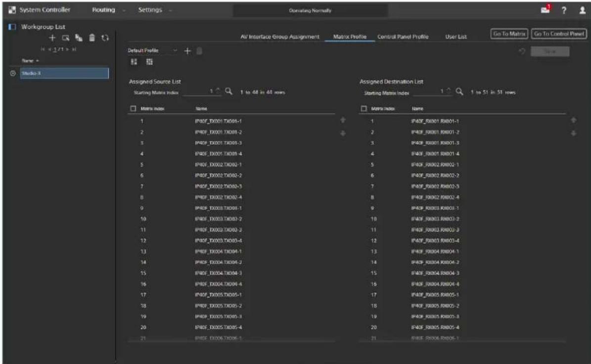Adjust source Starting Matrix Index stepper

coord(217,91)
